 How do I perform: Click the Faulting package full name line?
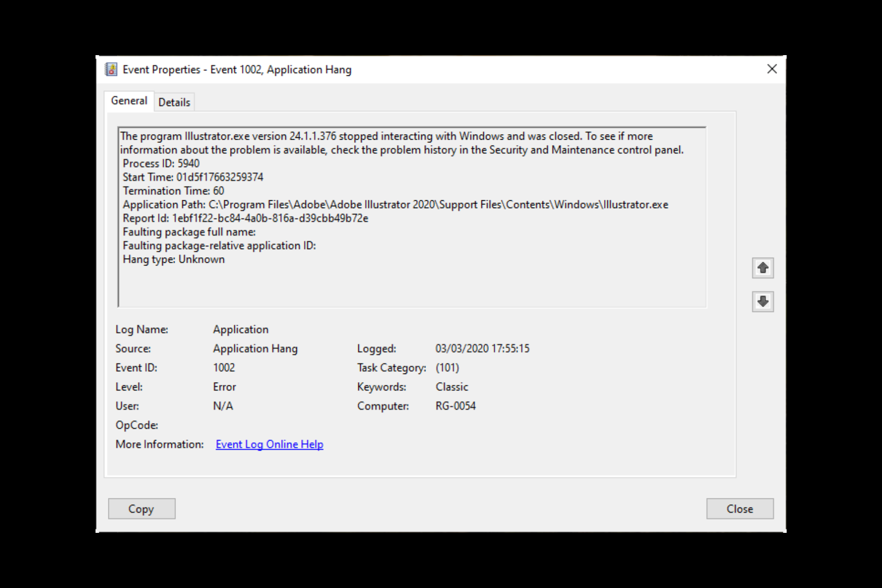[189, 232]
